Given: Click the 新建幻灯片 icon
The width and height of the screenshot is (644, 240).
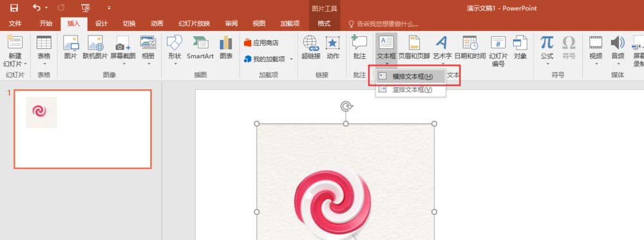Looking at the screenshot, I should click(x=15, y=43).
